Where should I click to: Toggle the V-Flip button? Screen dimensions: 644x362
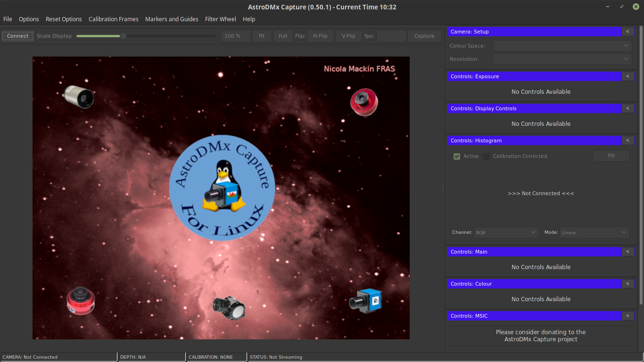click(x=349, y=36)
